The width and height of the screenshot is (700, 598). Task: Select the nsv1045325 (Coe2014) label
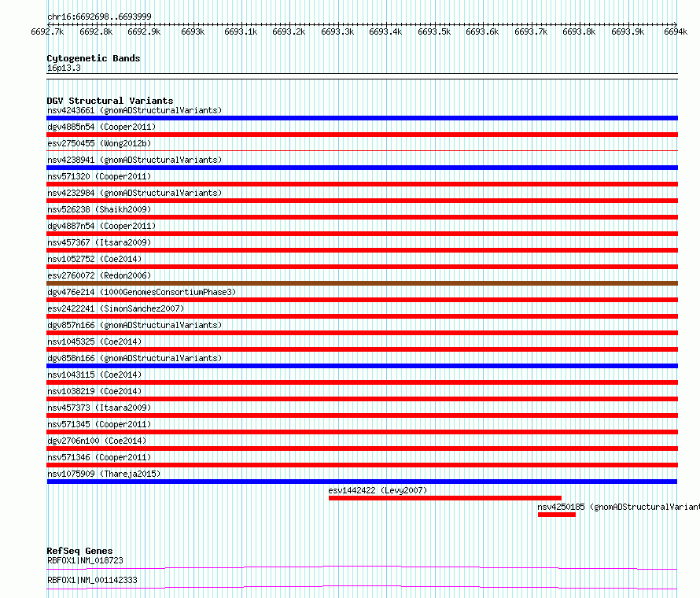pos(94,341)
